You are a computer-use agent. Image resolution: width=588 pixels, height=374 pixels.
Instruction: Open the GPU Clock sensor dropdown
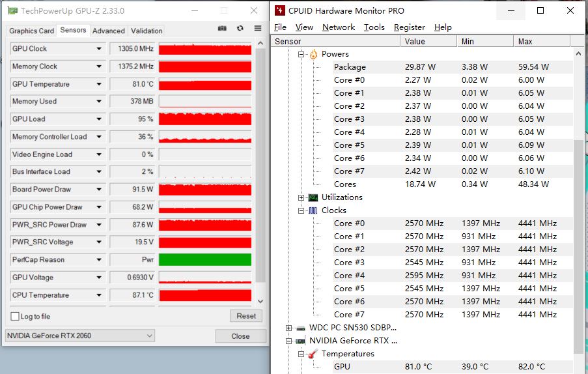click(x=99, y=49)
